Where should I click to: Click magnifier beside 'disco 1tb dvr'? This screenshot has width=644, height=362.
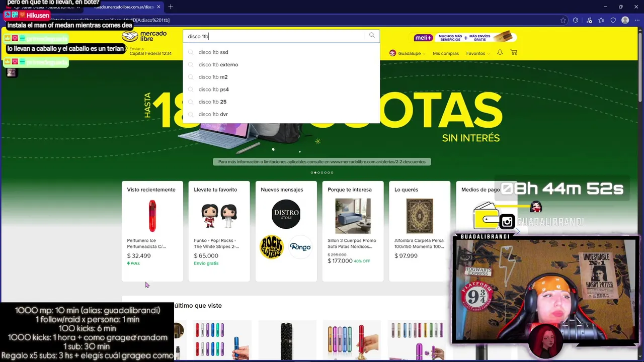[191, 114]
